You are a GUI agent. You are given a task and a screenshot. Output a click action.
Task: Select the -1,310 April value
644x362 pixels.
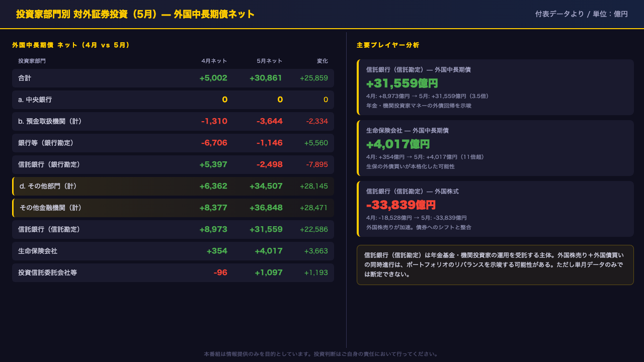pos(214,122)
